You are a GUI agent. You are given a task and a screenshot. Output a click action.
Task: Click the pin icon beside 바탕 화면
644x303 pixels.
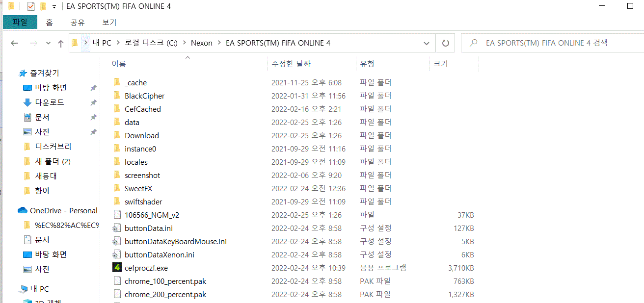point(93,88)
